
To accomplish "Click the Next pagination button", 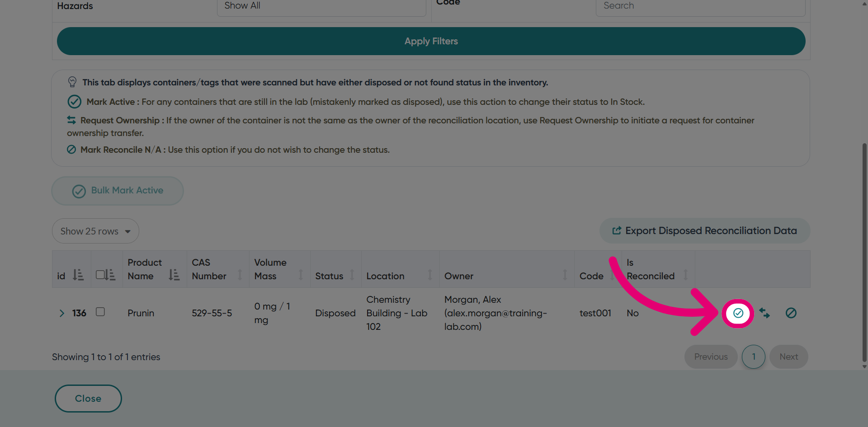I will (788, 357).
